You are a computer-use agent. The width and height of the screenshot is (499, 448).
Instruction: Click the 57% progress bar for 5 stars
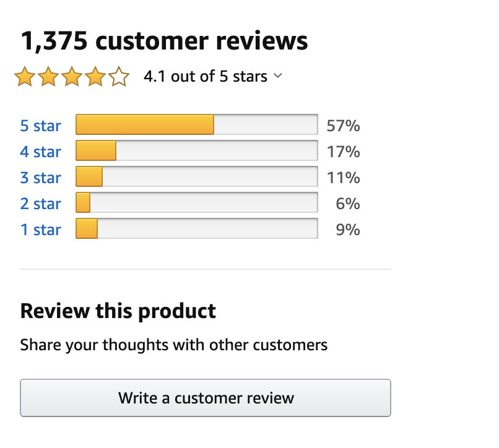196,124
